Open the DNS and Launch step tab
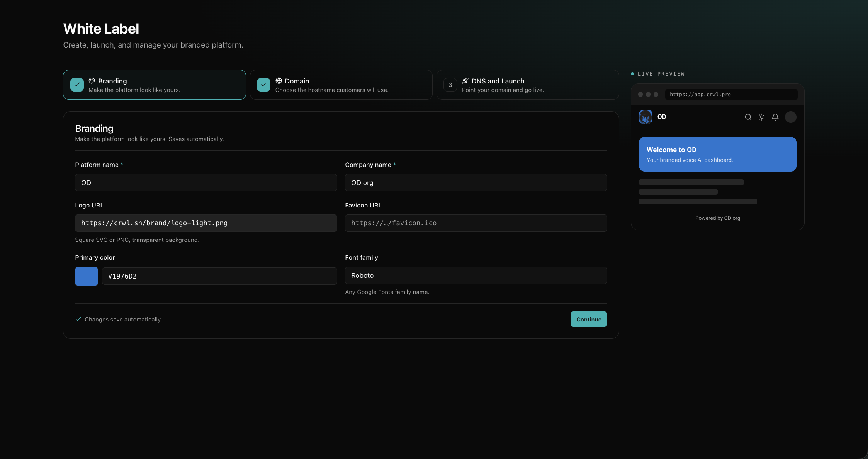 (528, 85)
